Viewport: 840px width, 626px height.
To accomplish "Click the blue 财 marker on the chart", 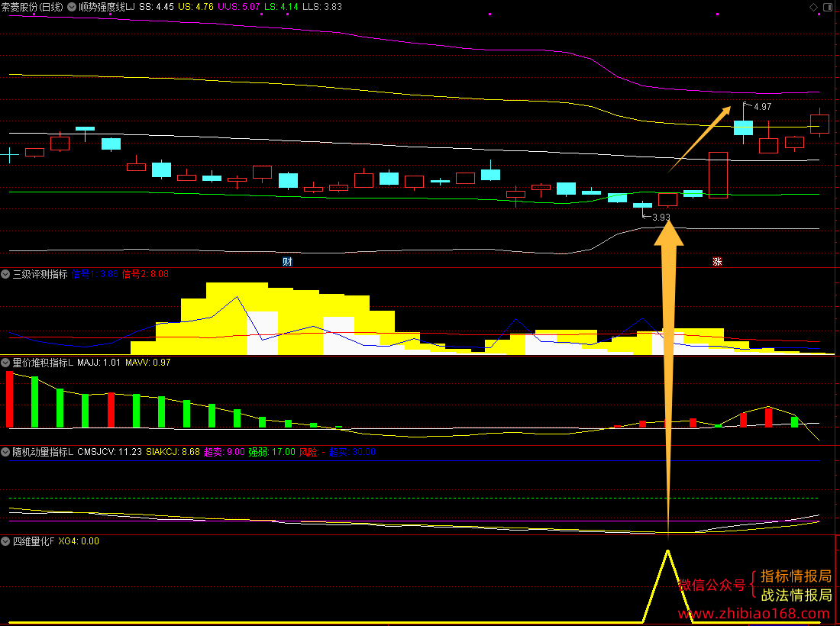I will point(288,262).
